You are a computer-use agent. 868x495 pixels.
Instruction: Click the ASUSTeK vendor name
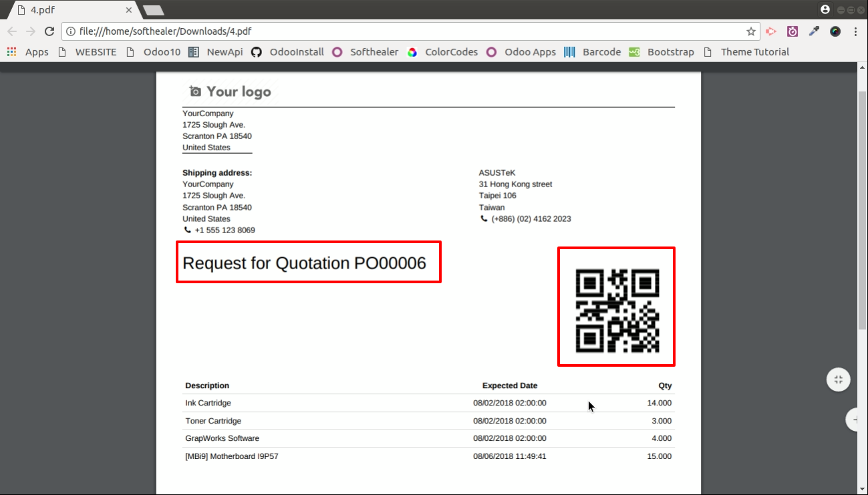point(497,173)
